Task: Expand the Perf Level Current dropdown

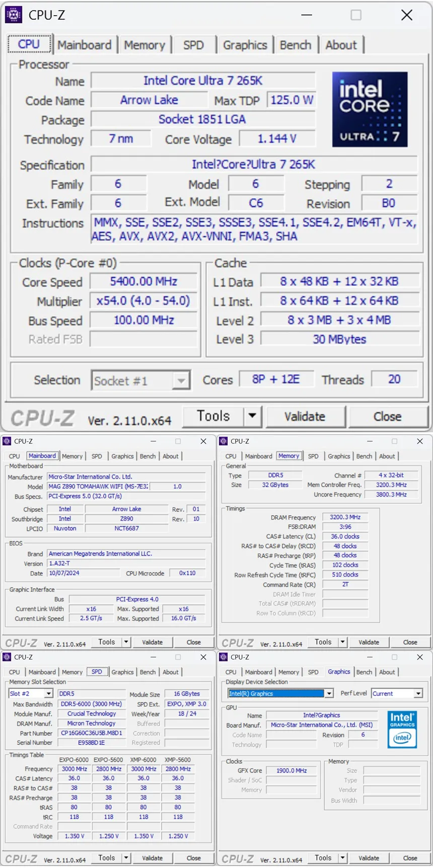Action: pos(418,693)
